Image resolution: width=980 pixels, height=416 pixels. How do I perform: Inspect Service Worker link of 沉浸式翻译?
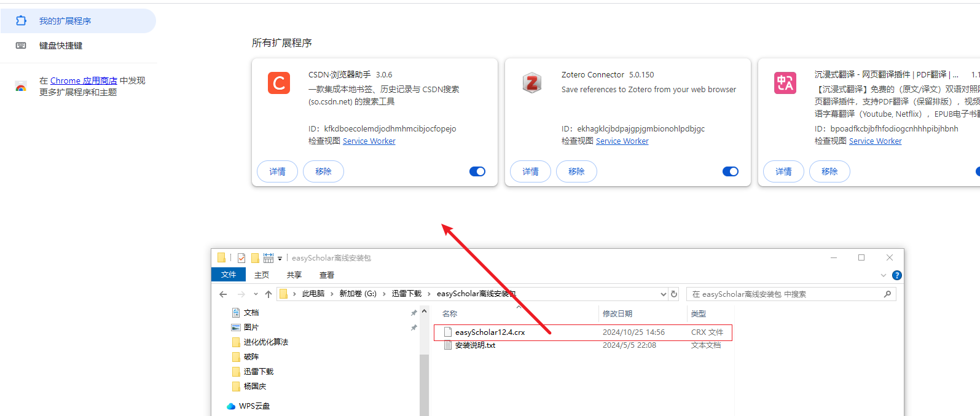coord(875,141)
